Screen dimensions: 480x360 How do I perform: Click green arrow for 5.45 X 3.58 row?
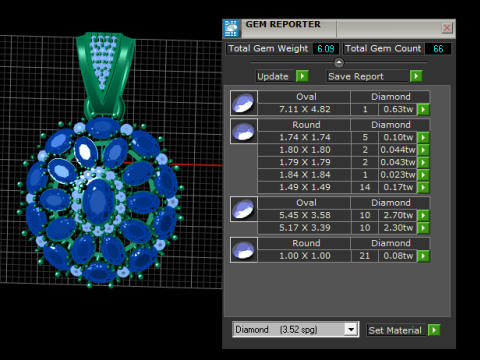[x=423, y=215]
